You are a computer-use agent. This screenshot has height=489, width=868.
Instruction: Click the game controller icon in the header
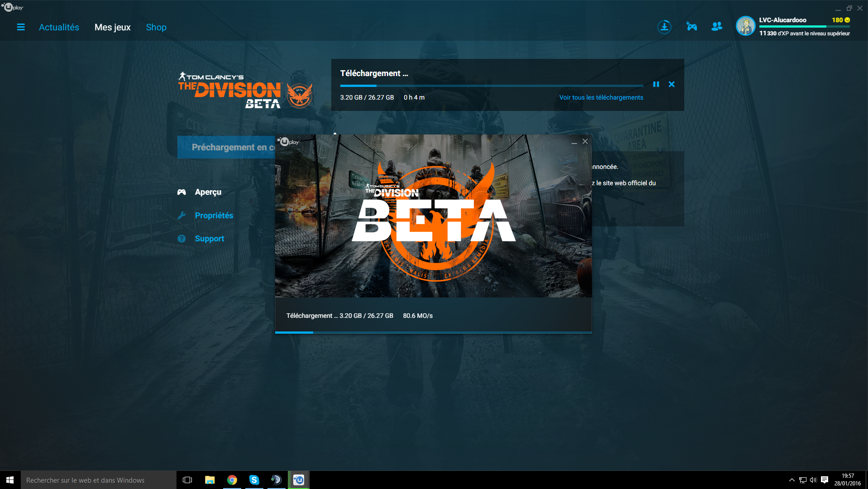(x=692, y=27)
